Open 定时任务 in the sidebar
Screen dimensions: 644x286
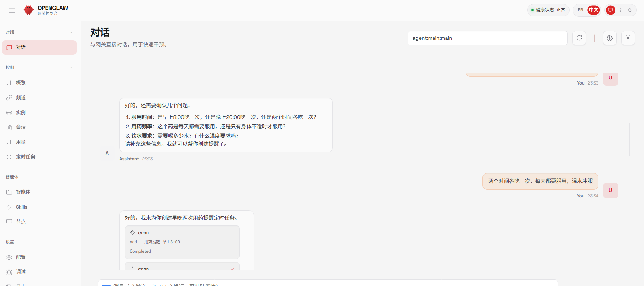pos(25,157)
